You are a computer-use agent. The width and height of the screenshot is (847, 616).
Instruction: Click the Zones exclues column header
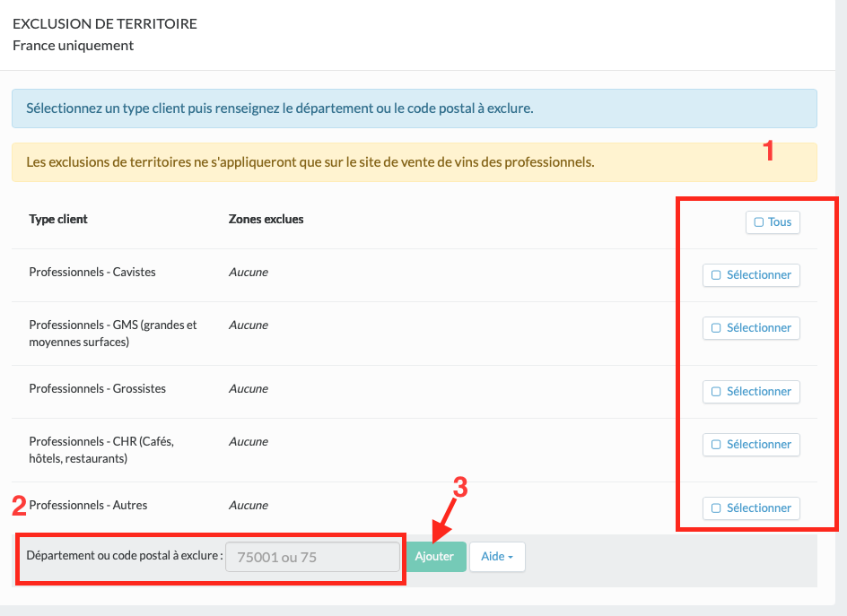coord(266,219)
